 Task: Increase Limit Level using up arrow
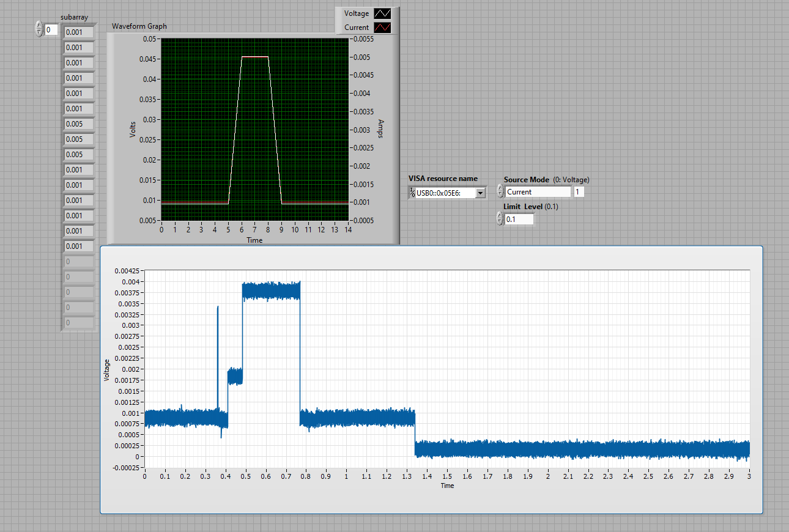pos(500,216)
